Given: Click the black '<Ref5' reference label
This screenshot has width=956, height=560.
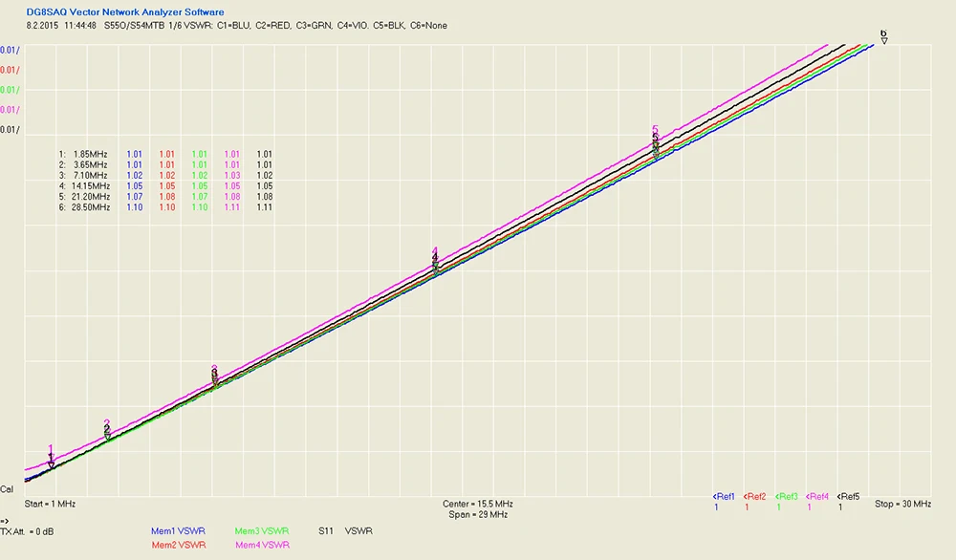Looking at the screenshot, I should click(849, 497).
